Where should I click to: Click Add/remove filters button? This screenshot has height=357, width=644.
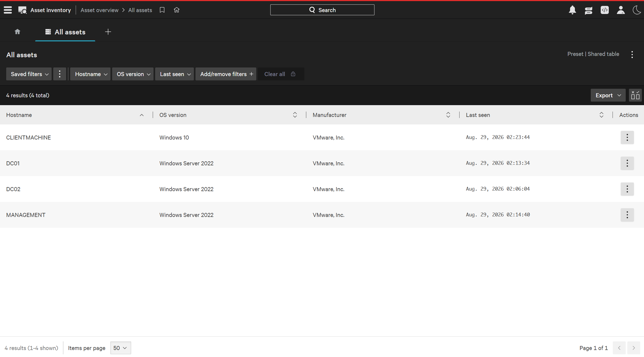(x=226, y=74)
